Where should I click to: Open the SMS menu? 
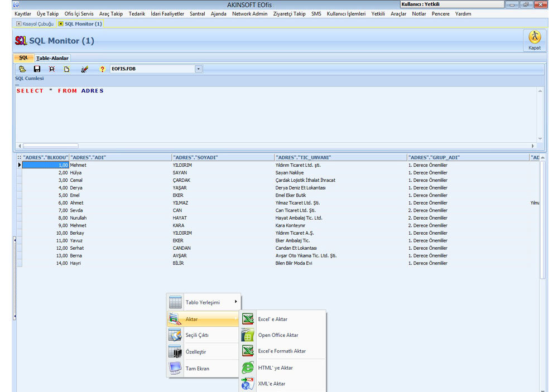pos(316,14)
